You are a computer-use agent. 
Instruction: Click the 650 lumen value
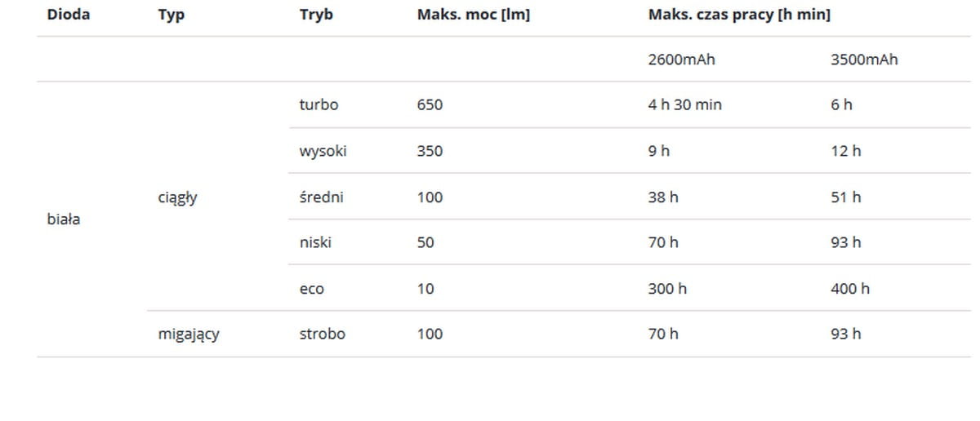[x=430, y=104]
